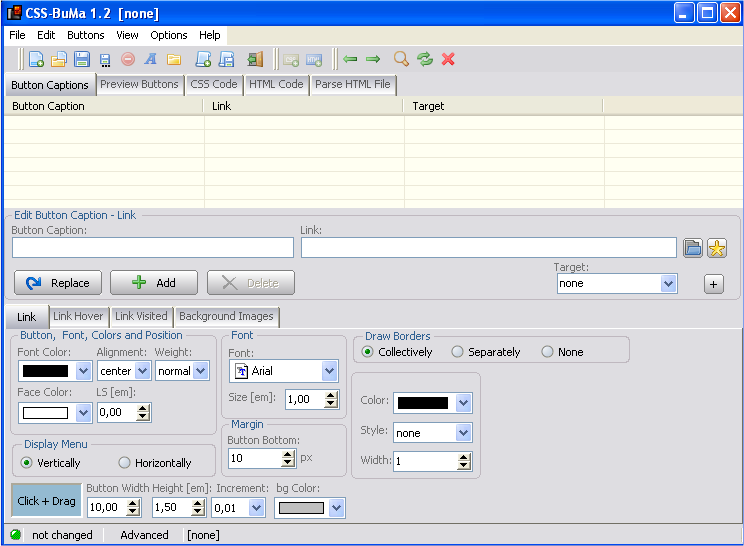This screenshot has height=546, width=744.
Task: Open the Face Color dropdown
Action: pos(84,413)
